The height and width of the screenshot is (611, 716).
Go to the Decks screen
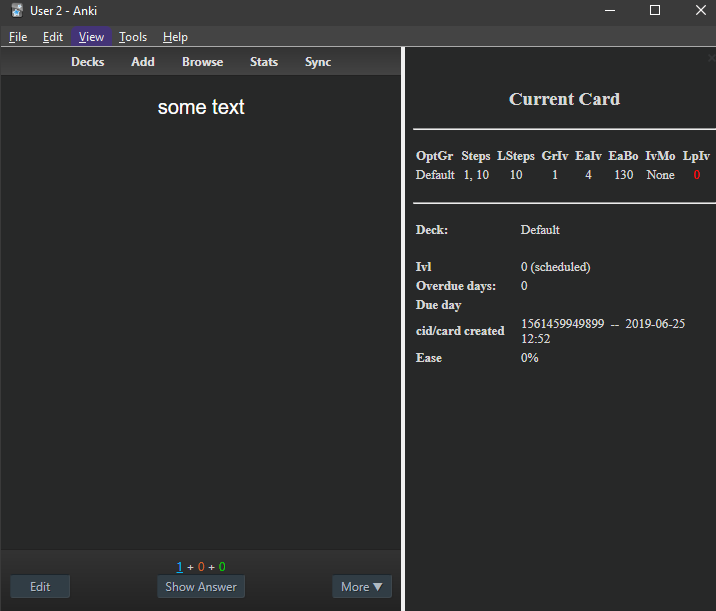tap(87, 62)
